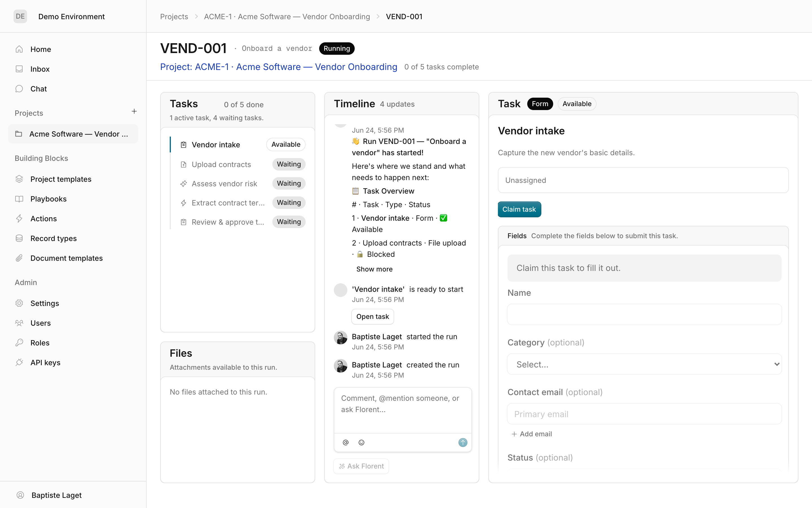Click the Assess vendor risk sparkle icon

pos(184,183)
